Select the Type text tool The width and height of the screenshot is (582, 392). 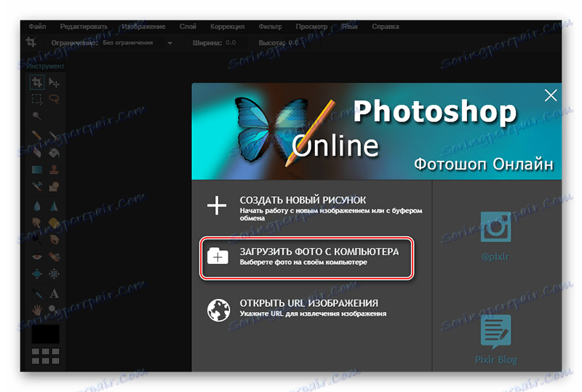pos(54,293)
